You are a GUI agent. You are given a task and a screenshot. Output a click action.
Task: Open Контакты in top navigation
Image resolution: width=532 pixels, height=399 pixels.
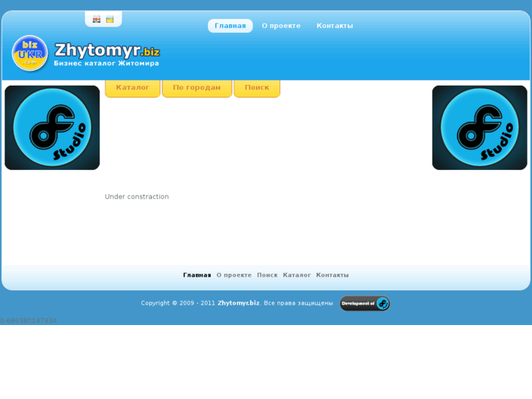point(334,26)
